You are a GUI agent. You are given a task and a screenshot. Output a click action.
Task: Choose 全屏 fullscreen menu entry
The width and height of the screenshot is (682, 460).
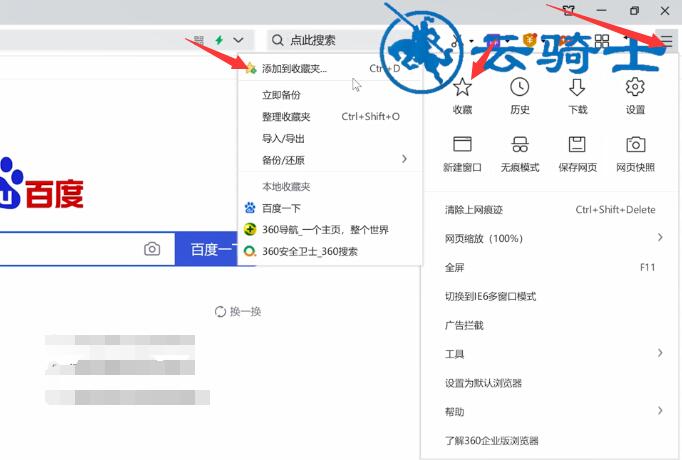(x=550, y=267)
